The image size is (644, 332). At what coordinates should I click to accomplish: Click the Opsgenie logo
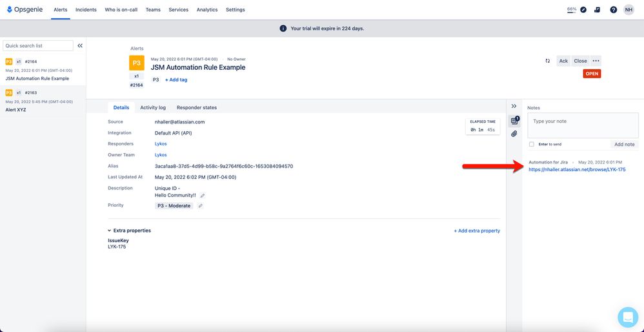click(x=25, y=10)
